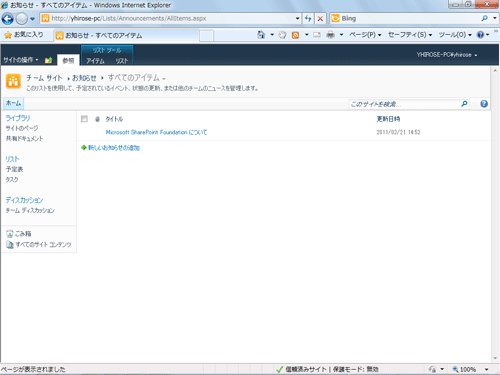This screenshot has width=500, height=375.
Task: Select the 参照 ribbon tab
Action: coord(68,60)
